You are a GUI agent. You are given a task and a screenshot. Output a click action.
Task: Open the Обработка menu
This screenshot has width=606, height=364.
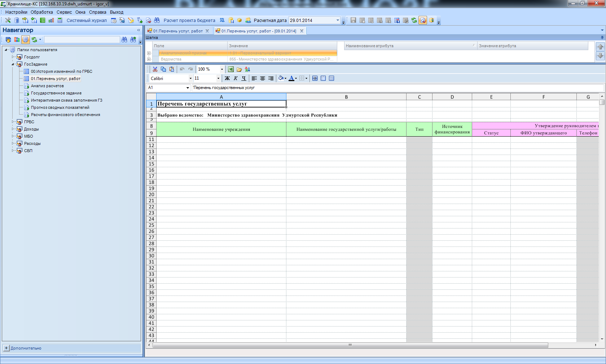click(x=41, y=12)
